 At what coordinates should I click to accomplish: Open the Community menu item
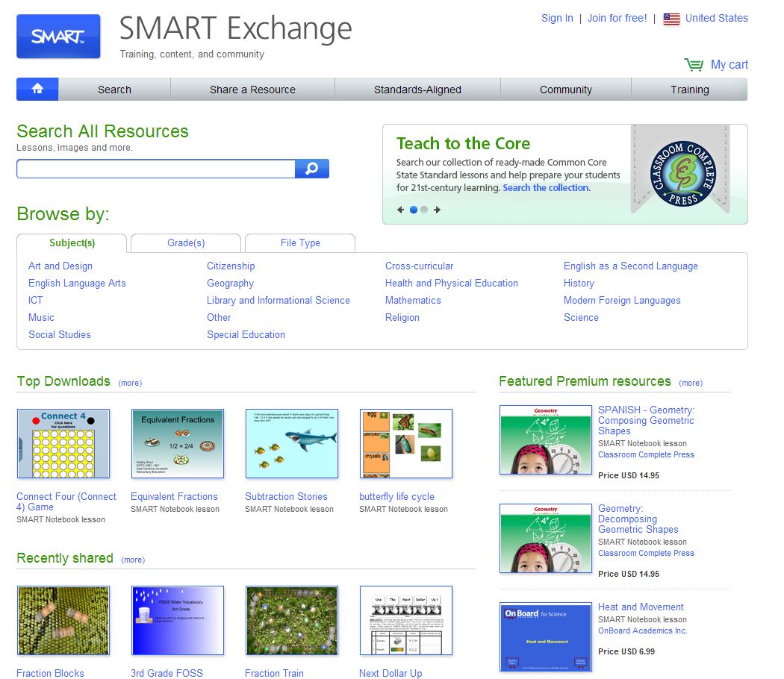565,90
